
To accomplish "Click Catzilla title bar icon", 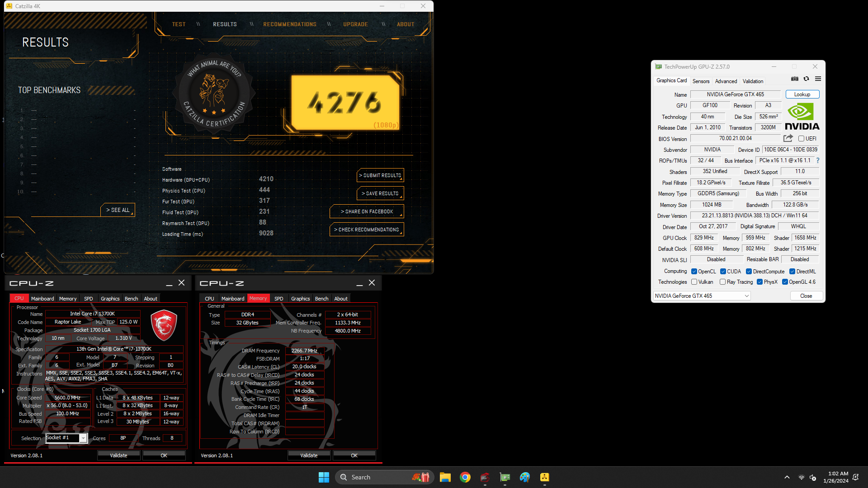I will pyautogui.click(x=9, y=6).
